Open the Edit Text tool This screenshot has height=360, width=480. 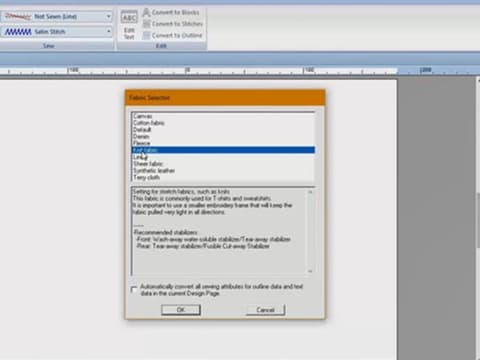pyautogui.click(x=129, y=25)
